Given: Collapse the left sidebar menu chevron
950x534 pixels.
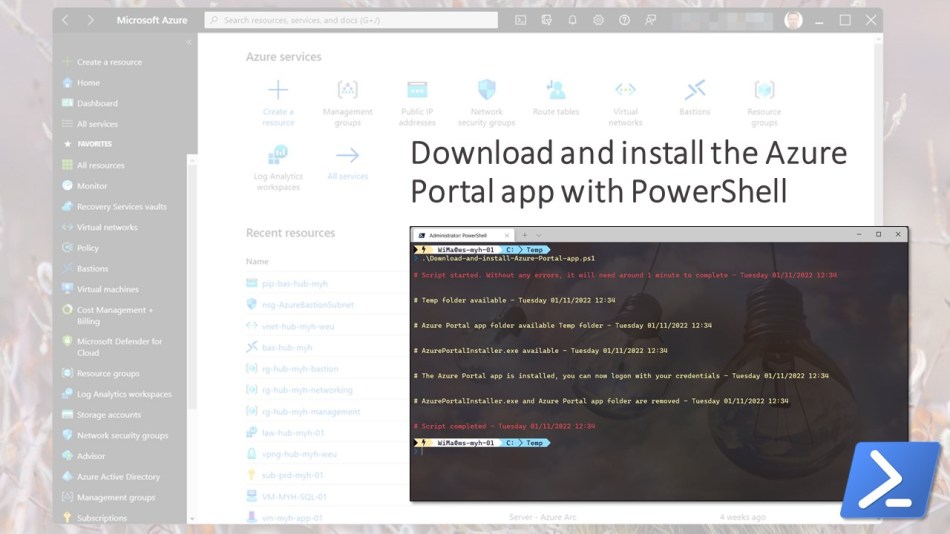Looking at the screenshot, I should 189,42.
